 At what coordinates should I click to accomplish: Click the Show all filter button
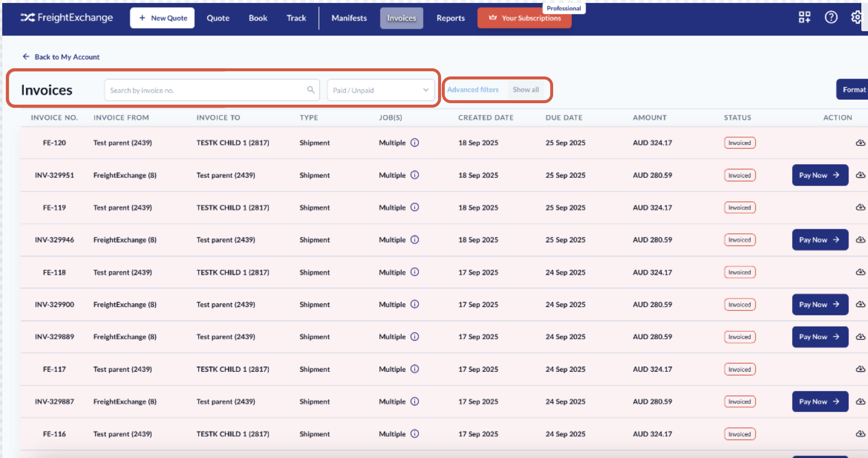[525, 90]
